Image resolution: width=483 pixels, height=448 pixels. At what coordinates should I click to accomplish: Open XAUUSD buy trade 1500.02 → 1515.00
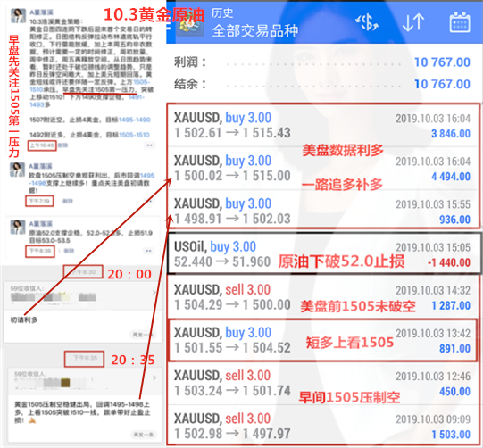(x=323, y=169)
